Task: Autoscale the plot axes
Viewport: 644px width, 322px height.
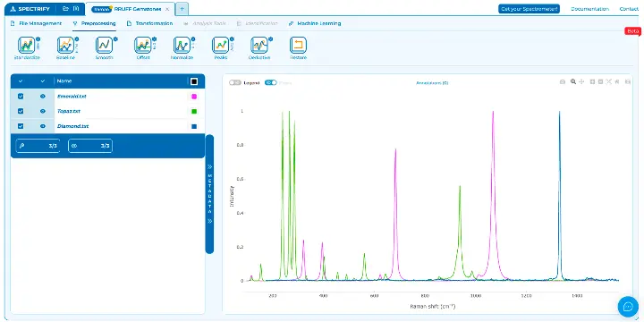Action: pyautogui.click(x=609, y=82)
